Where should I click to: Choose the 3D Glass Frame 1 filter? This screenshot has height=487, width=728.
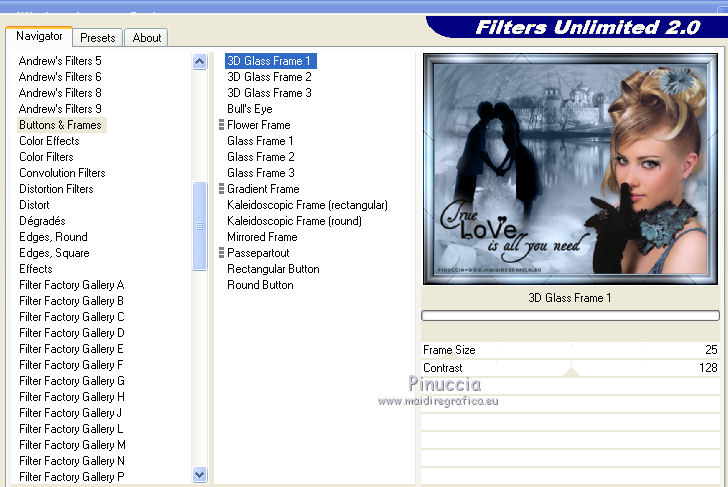click(x=271, y=61)
